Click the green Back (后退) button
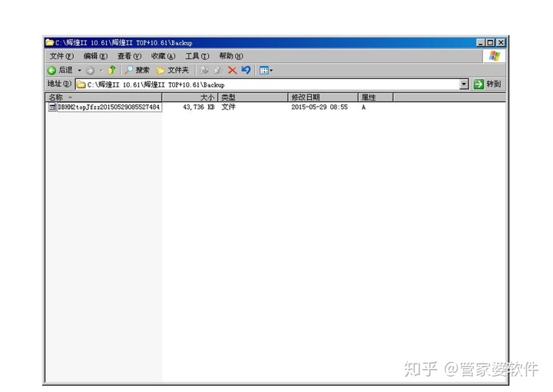Screen dimensions: 553x392 (60, 70)
